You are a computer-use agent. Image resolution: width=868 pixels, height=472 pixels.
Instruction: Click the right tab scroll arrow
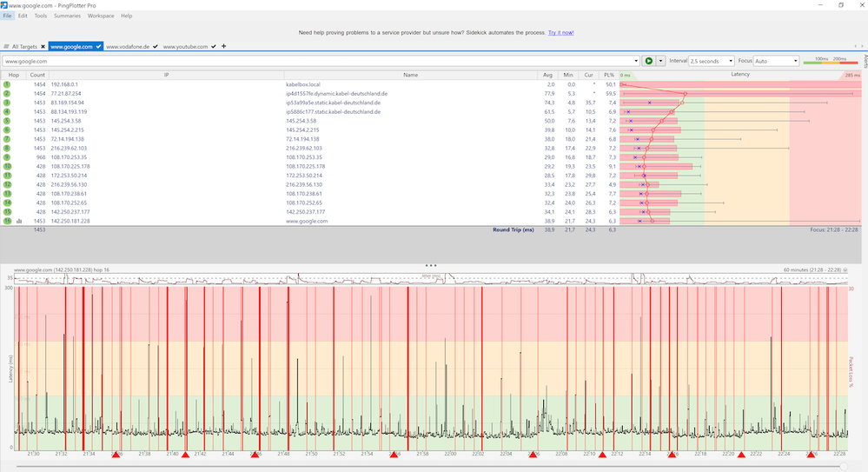pos(863,47)
